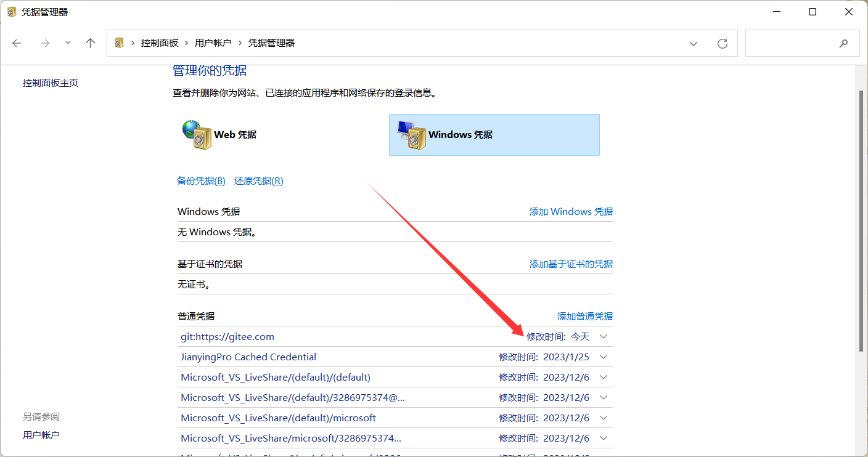Go back with the left arrow button

pos(17,43)
